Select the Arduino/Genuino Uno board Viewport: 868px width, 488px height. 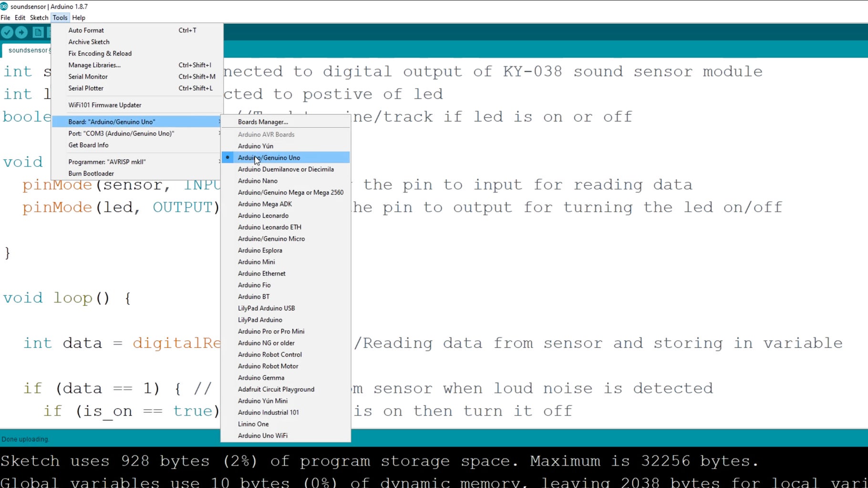pyautogui.click(x=286, y=158)
